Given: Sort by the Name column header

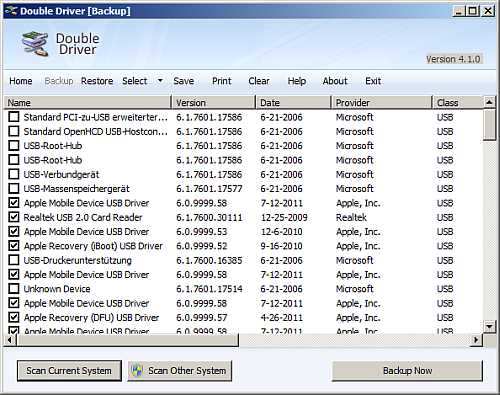Looking at the screenshot, I should tap(88, 103).
